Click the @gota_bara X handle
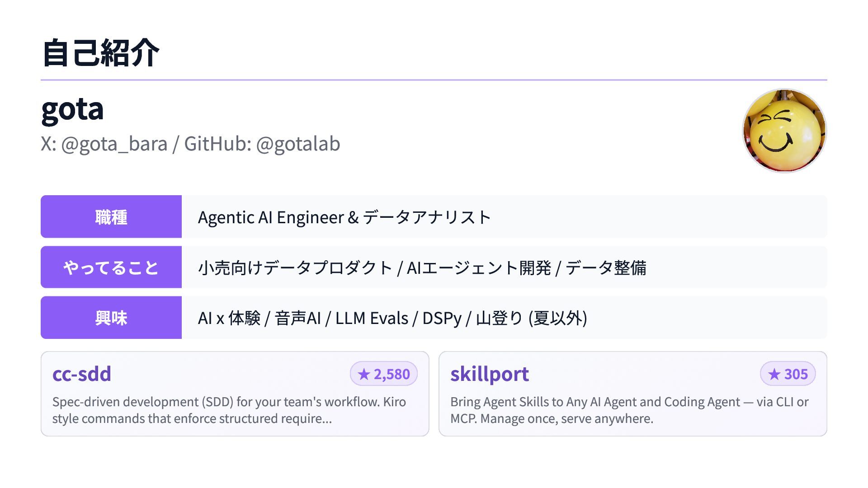 point(114,144)
